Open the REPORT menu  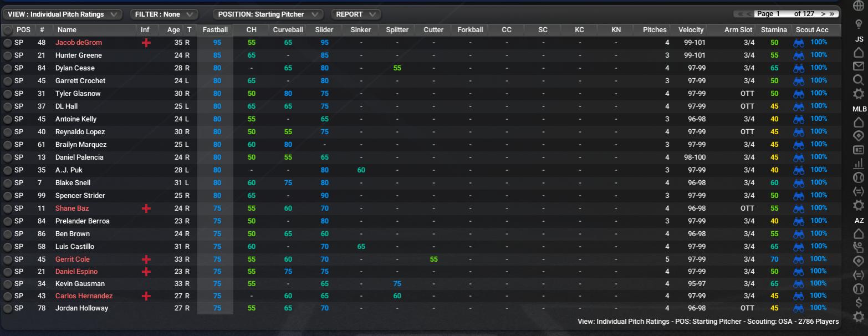[356, 14]
